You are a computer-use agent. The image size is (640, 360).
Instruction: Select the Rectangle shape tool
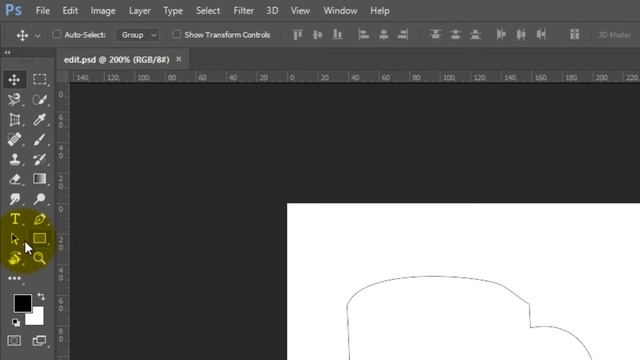[x=40, y=238]
